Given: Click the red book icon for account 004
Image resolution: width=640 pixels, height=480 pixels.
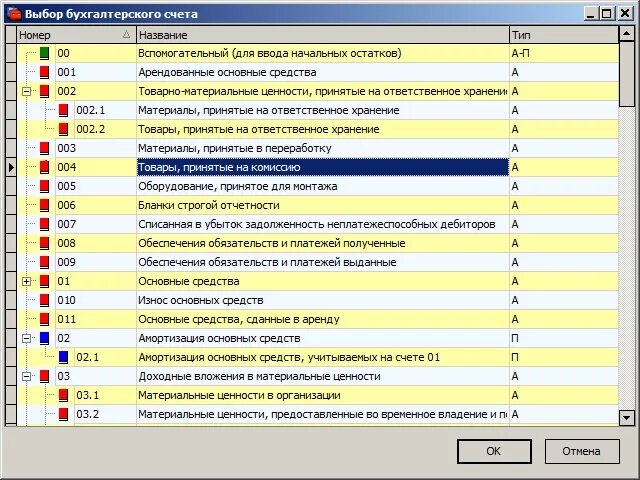Looking at the screenshot, I should pos(44,167).
